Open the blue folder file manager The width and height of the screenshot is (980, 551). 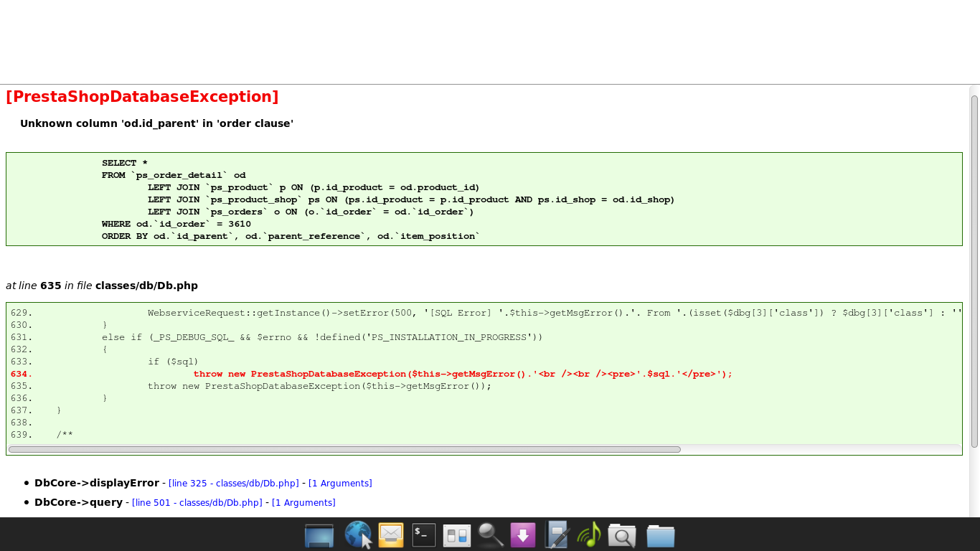(x=661, y=535)
